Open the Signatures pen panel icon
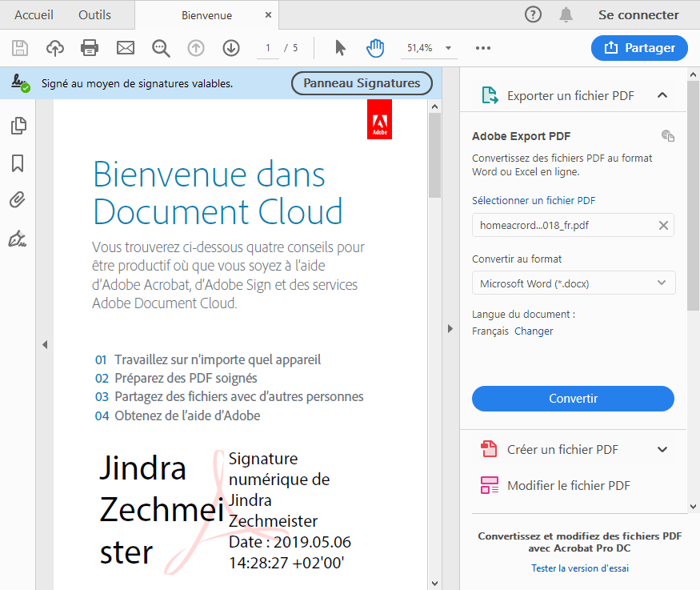 pos(18,239)
